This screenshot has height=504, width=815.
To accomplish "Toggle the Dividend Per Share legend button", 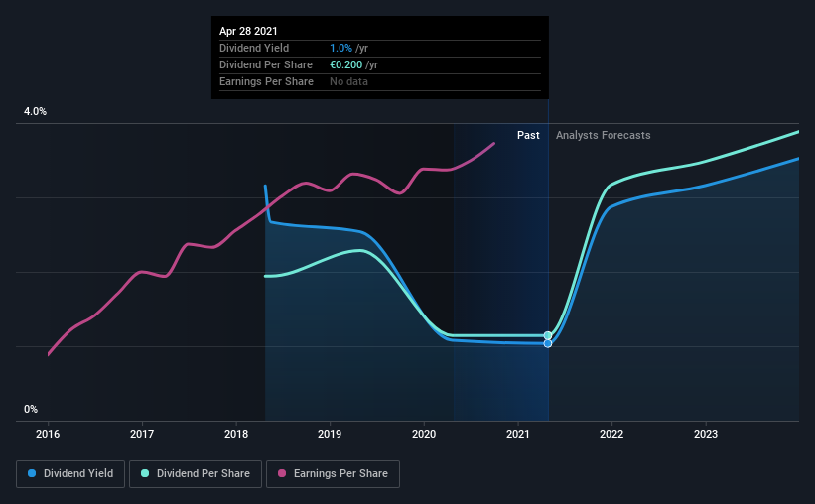I will pyautogui.click(x=196, y=474).
